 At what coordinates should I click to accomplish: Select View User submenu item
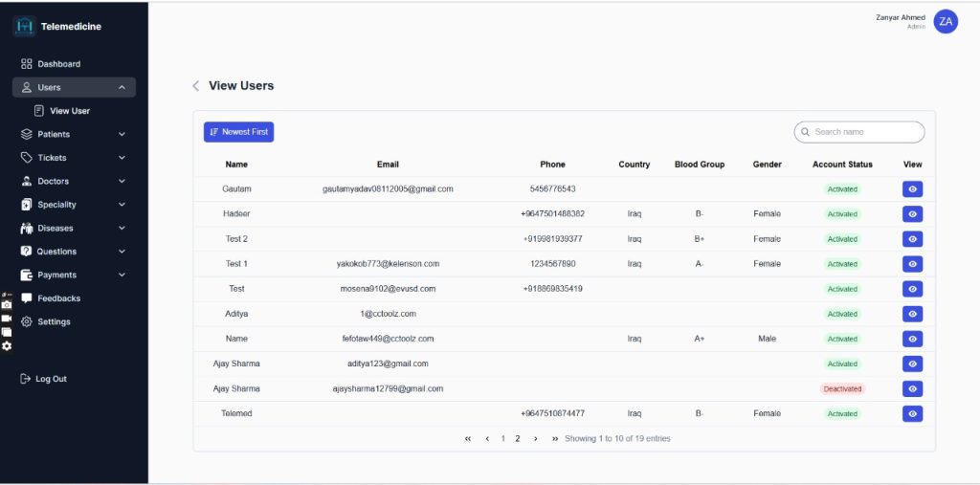tap(69, 111)
